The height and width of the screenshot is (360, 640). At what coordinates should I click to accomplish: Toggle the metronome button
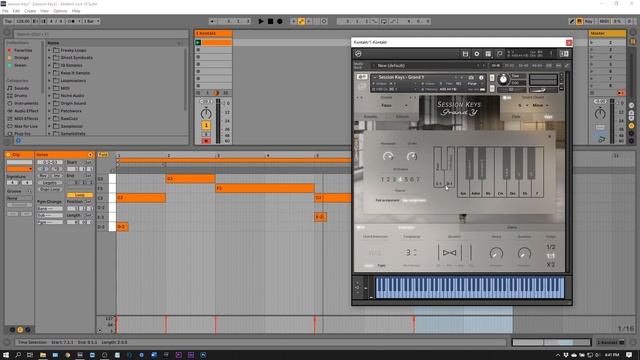pyautogui.click(x=72, y=21)
